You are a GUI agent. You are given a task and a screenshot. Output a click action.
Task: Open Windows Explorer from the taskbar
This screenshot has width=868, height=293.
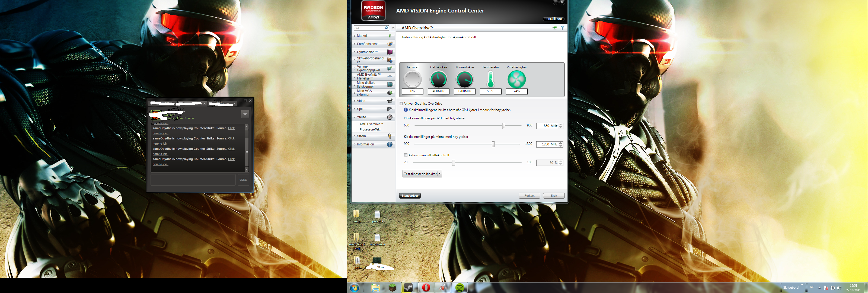coord(375,288)
